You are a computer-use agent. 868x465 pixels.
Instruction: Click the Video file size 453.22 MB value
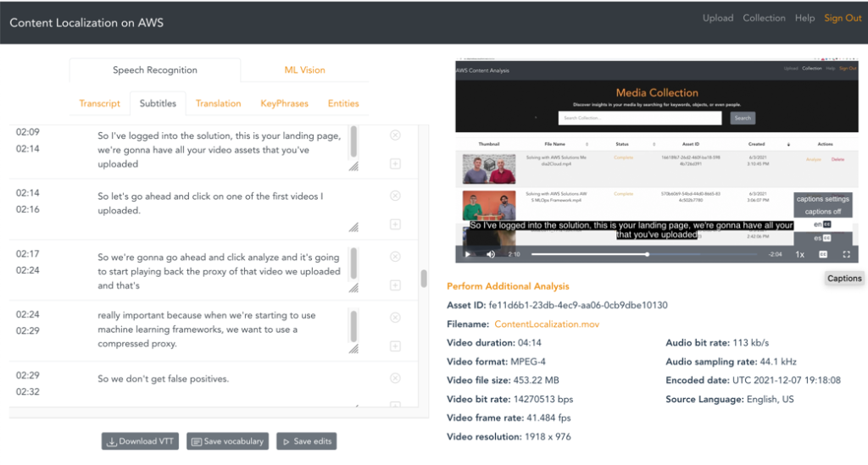(x=536, y=380)
